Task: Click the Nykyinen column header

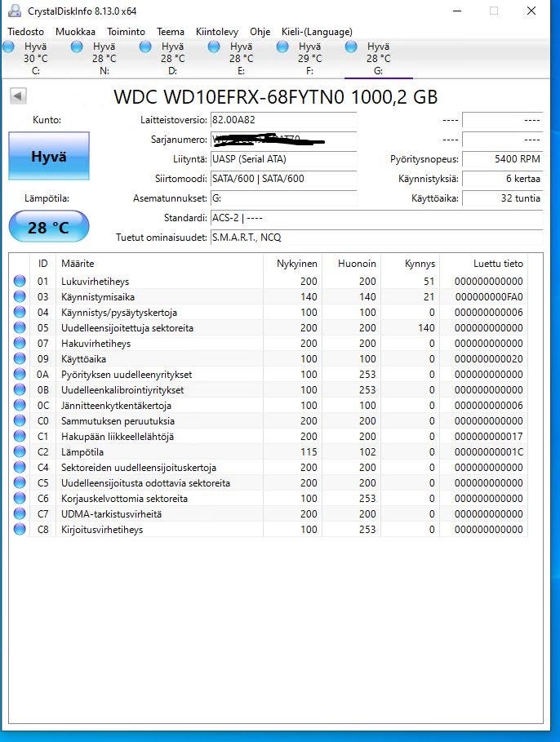Action: pyautogui.click(x=292, y=264)
